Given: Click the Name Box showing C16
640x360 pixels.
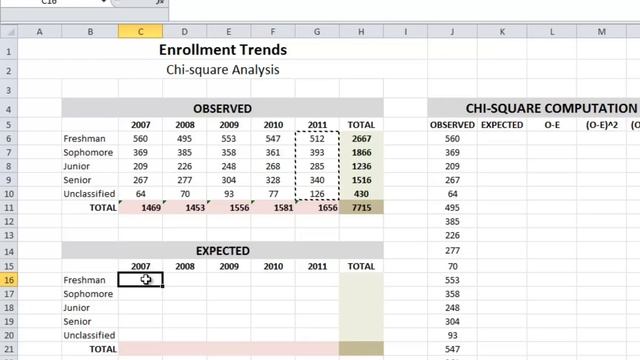Looking at the screenshot, I should click(x=49, y=2).
